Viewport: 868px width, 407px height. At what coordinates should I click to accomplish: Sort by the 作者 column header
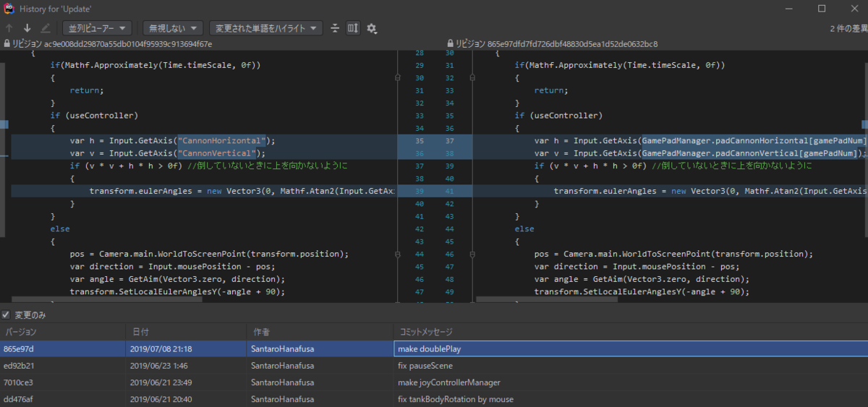click(x=320, y=332)
